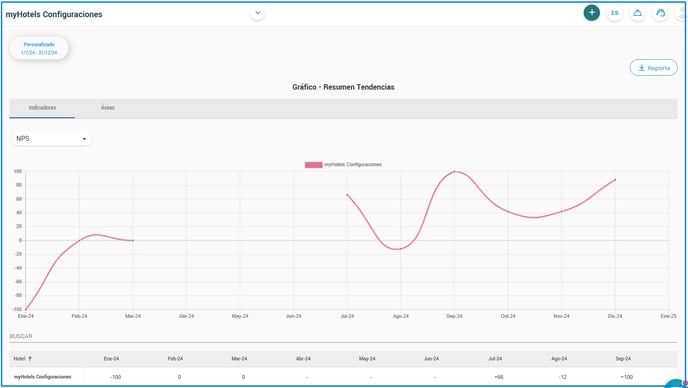Image resolution: width=688 pixels, height=388 pixels.
Task: Click the green plus add button
Action: [591, 13]
